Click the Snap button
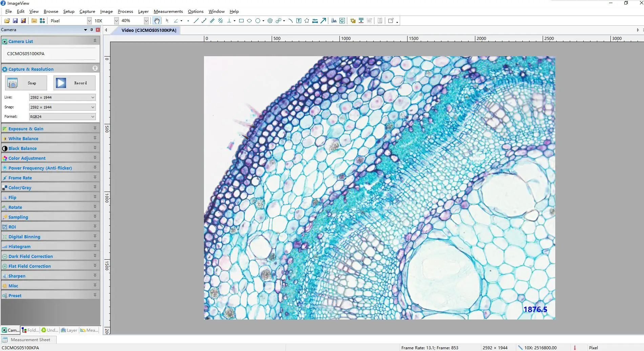The height and width of the screenshot is (351, 644). click(x=26, y=83)
